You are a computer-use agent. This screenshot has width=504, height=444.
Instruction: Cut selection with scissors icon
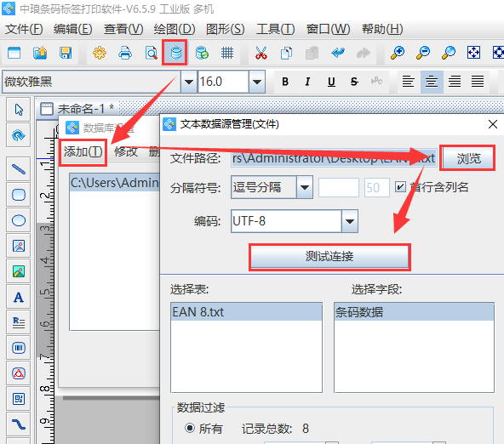[261, 53]
